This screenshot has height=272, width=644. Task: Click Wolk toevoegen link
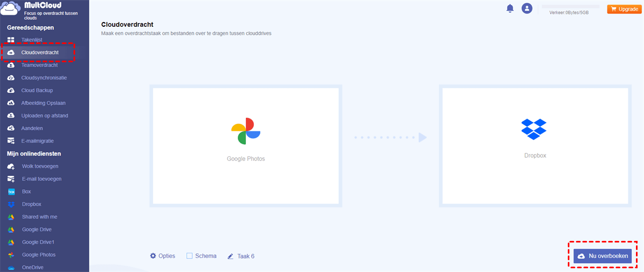[x=40, y=166]
